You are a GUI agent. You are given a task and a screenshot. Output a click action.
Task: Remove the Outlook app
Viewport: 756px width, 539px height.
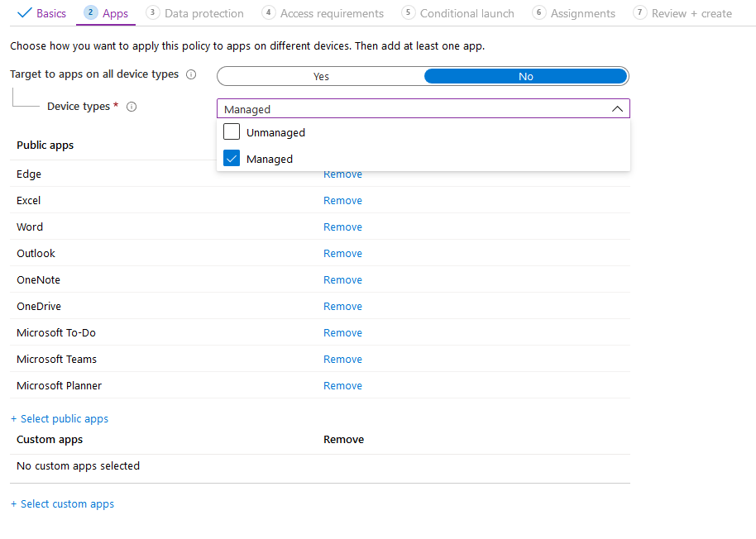click(x=342, y=253)
